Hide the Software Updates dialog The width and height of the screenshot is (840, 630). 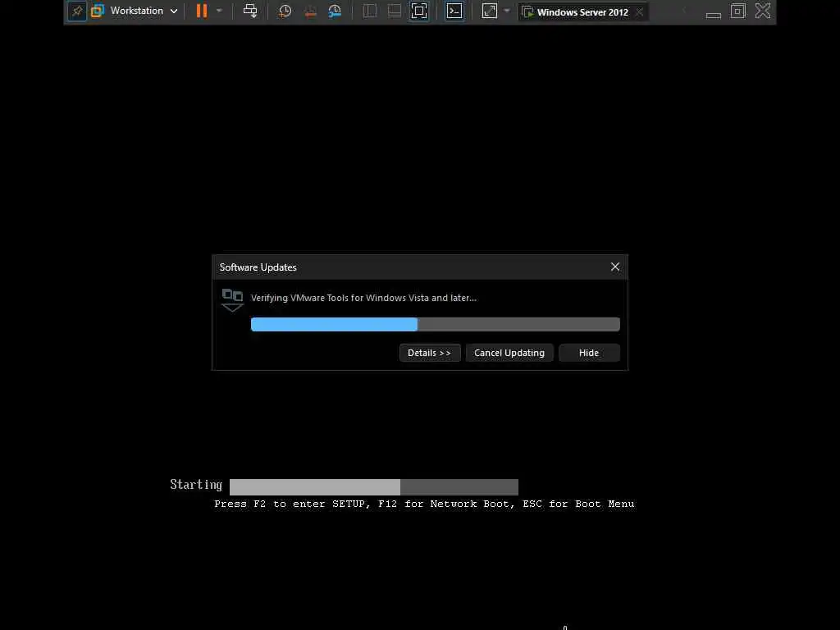pos(589,353)
